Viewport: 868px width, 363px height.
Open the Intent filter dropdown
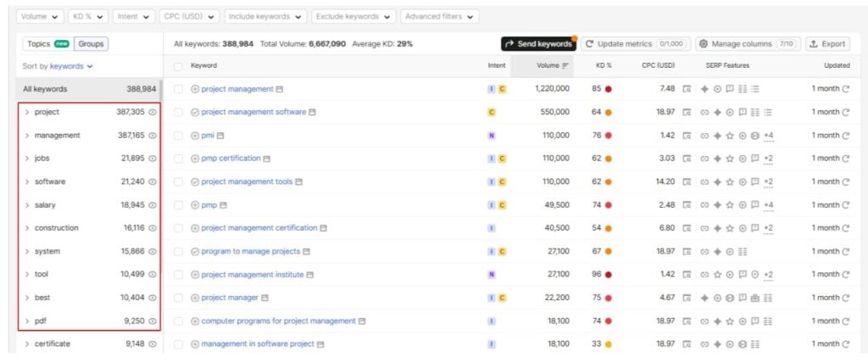tap(133, 17)
